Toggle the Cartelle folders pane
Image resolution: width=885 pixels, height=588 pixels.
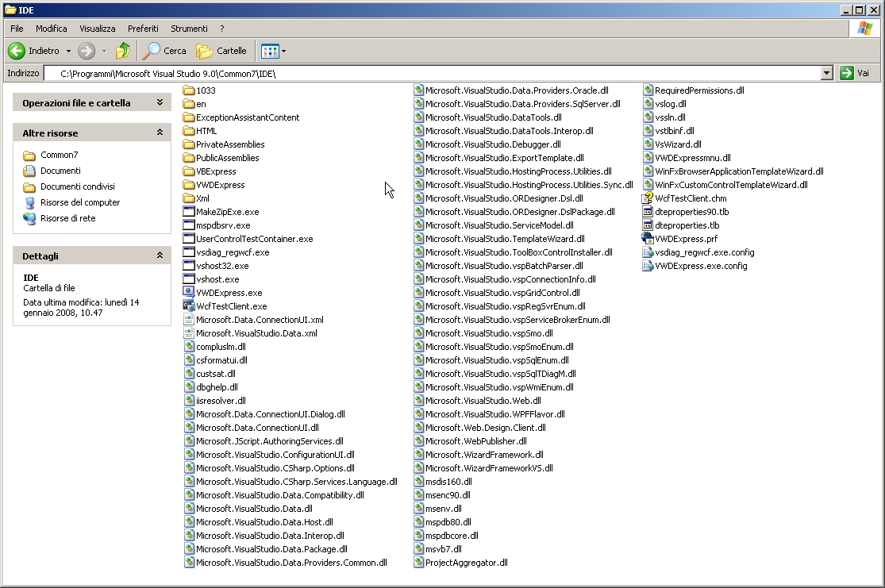tap(221, 51)
